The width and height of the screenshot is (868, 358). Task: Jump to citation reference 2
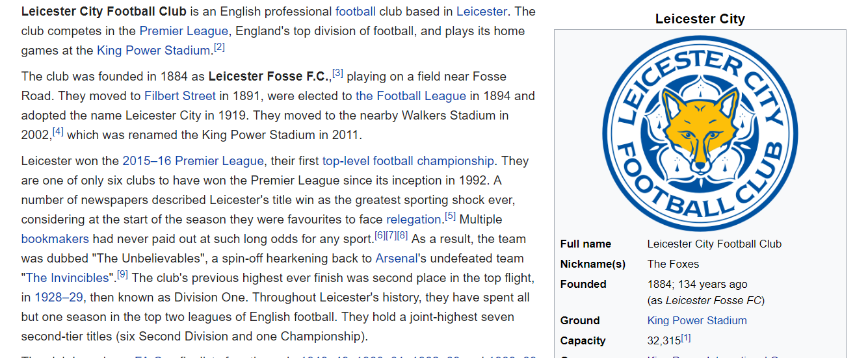[x=219, y=47]
